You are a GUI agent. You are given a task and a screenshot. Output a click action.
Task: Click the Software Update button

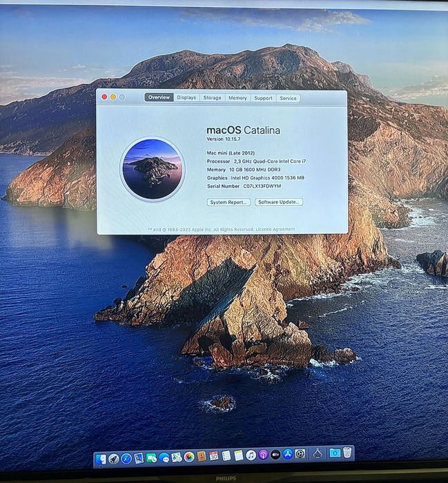[279, 202]
